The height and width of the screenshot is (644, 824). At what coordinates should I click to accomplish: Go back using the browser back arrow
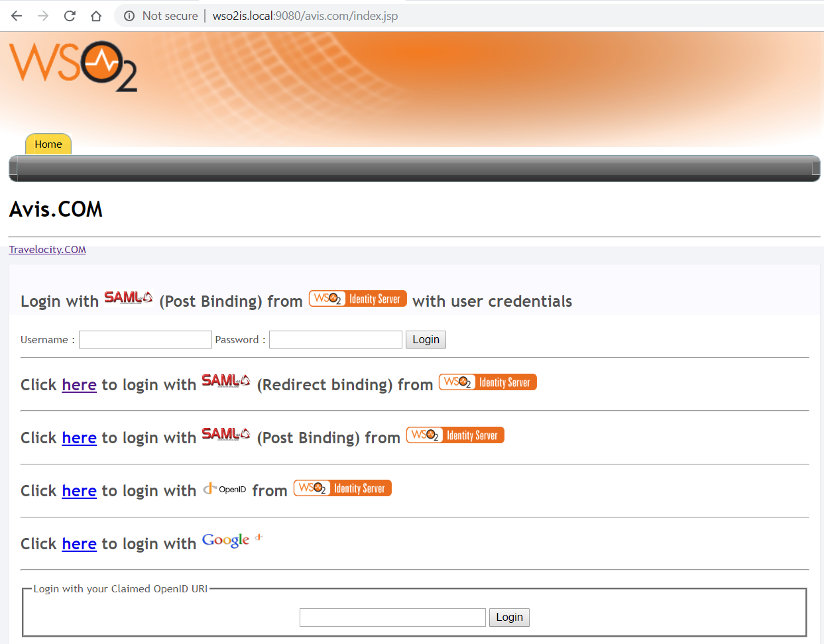[17, 16]
